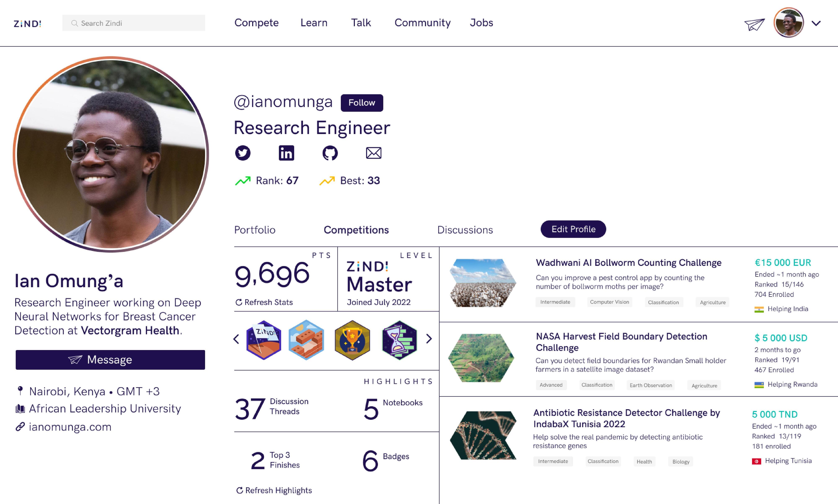Open the Twitter profile icon
Viewport: 838px width, 504px height.
(x=243, y=153)
